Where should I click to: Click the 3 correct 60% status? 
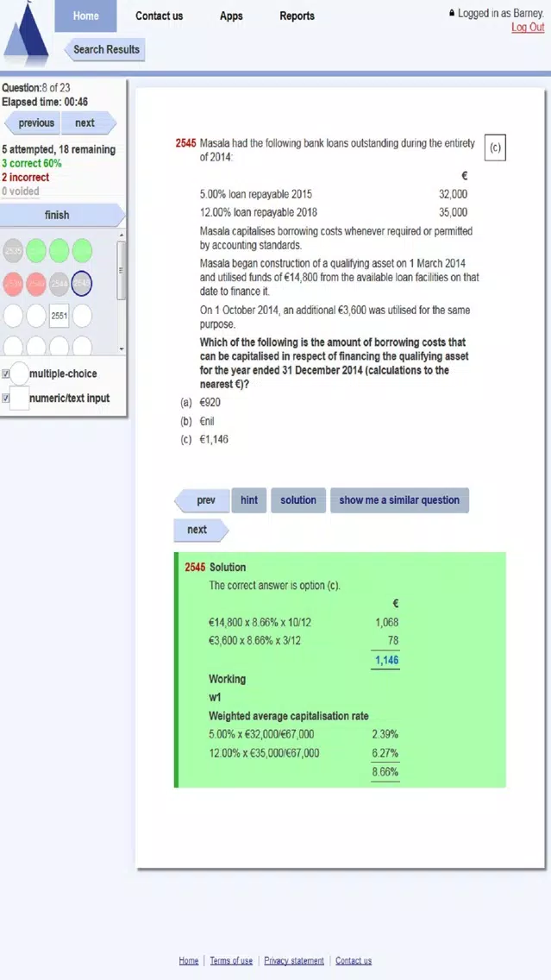pos(32,164)
